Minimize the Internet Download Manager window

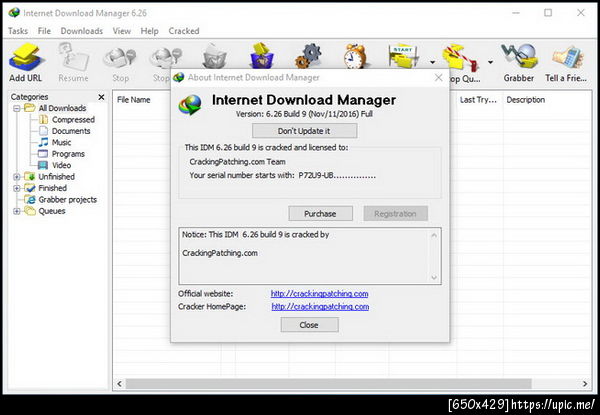point(515,13)
